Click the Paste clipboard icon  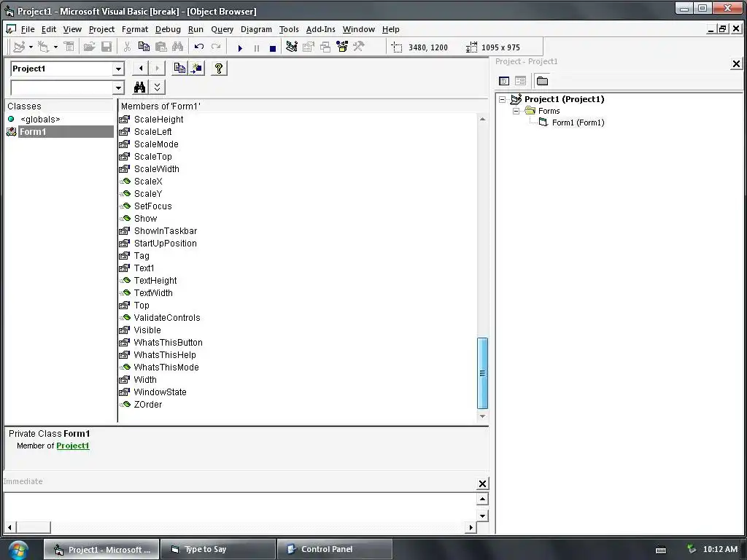[161, 47]
